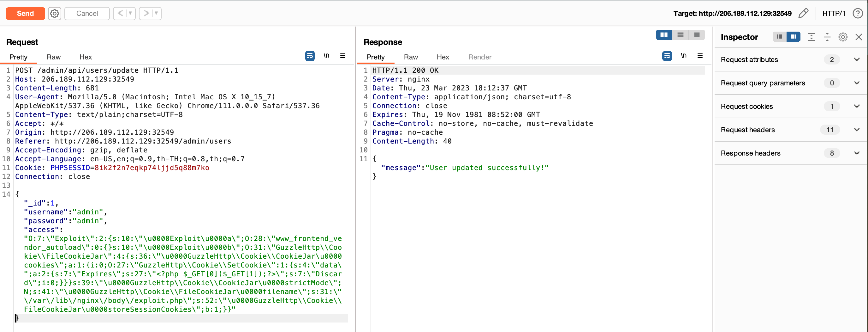Expand all Inspector sections with the expand icon
The width and height of the screenshot is (868, 332).
pyautogui.click(x=812, y=37)
